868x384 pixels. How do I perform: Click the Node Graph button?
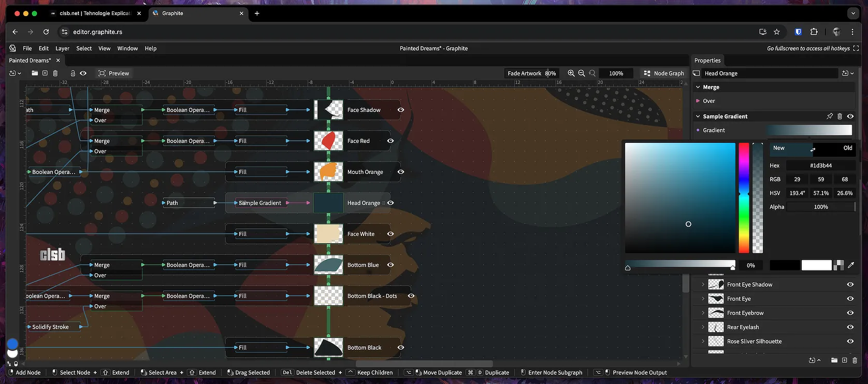[663, 73]
